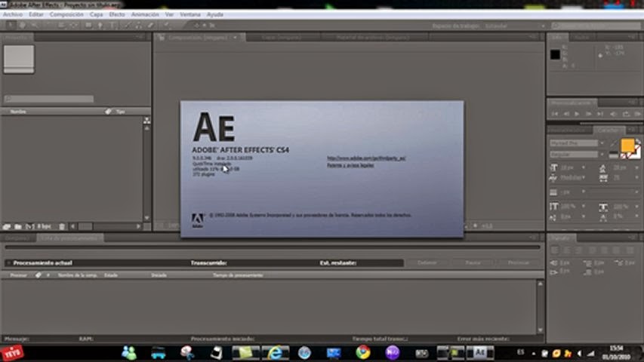Create a new folder in the Project panel
644x362 pixels.
pyautogui.click(x=18, y=226)
